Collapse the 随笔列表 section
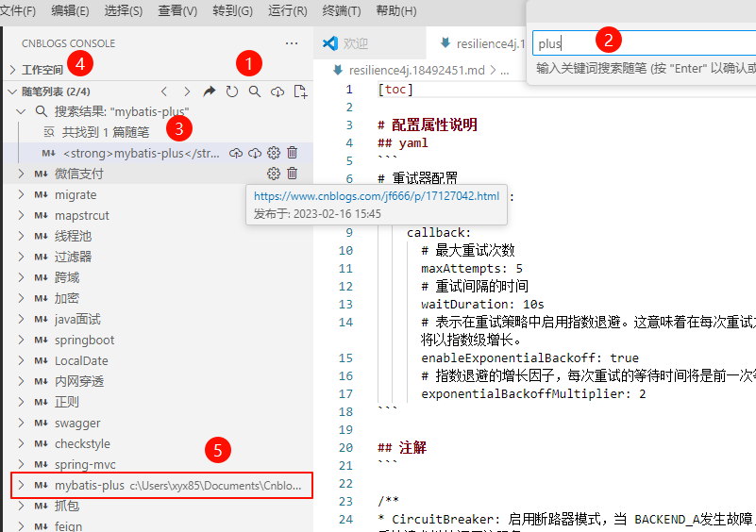 [13, 91]
